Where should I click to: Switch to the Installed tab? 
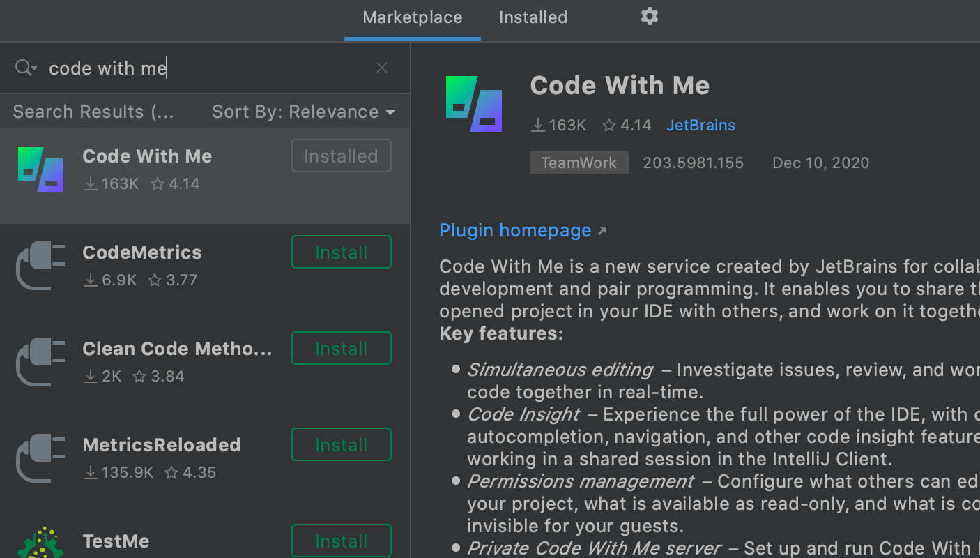tap(533, 17)
